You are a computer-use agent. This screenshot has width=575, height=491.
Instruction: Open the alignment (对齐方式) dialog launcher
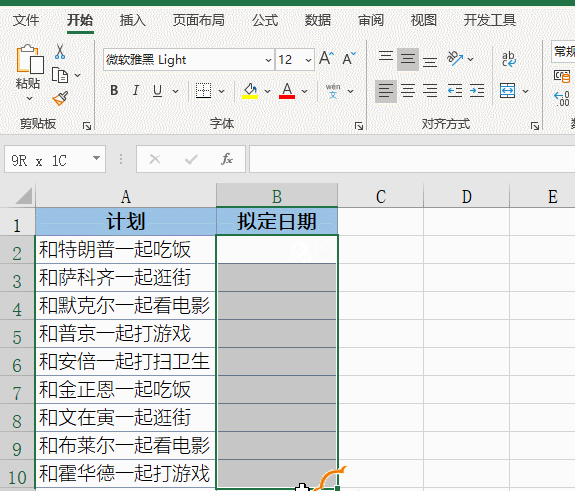pyautogui.click(x=535, y=126)
